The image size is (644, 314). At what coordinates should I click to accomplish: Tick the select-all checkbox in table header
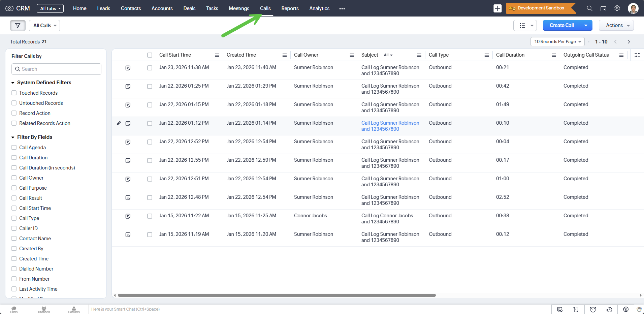(x=150, y=55)
